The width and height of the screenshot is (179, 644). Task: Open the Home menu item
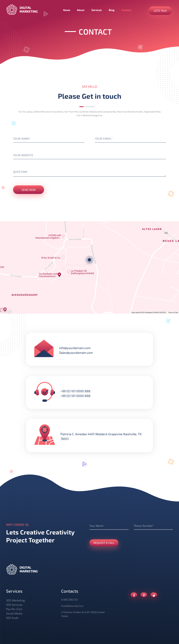66,10
